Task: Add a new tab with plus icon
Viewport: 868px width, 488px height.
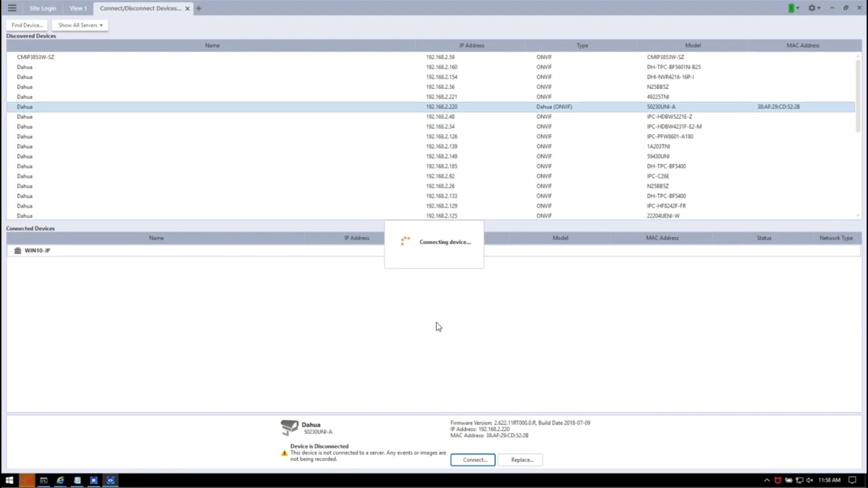Action: [x=198, y=8]
